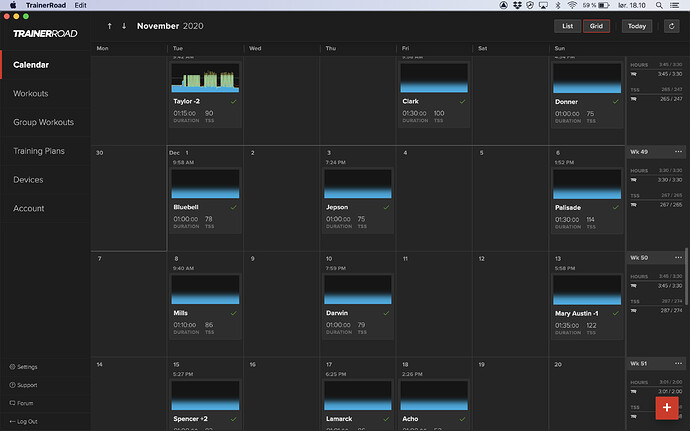Viewport: 690px width, 431px height.
Task: Click completed checkmark on Bluebell
Action: (234, 207)
